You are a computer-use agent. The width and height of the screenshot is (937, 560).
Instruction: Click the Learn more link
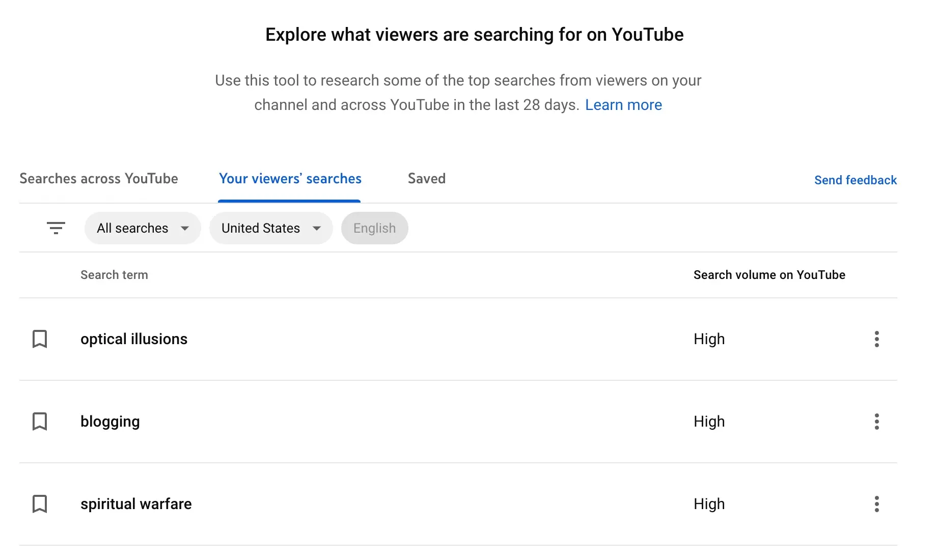(623, 105)
